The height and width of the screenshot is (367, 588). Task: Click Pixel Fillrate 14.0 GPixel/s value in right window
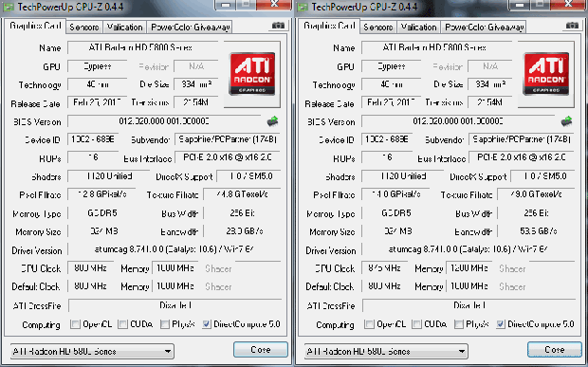395,194
